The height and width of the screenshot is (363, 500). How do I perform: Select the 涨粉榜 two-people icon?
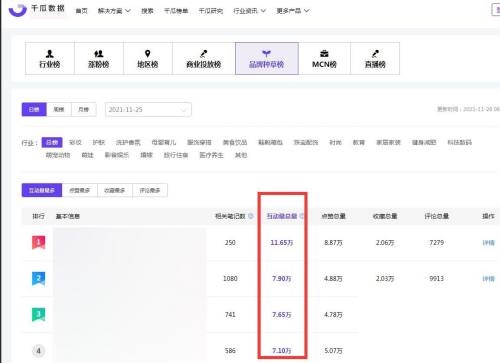[99, 54]
